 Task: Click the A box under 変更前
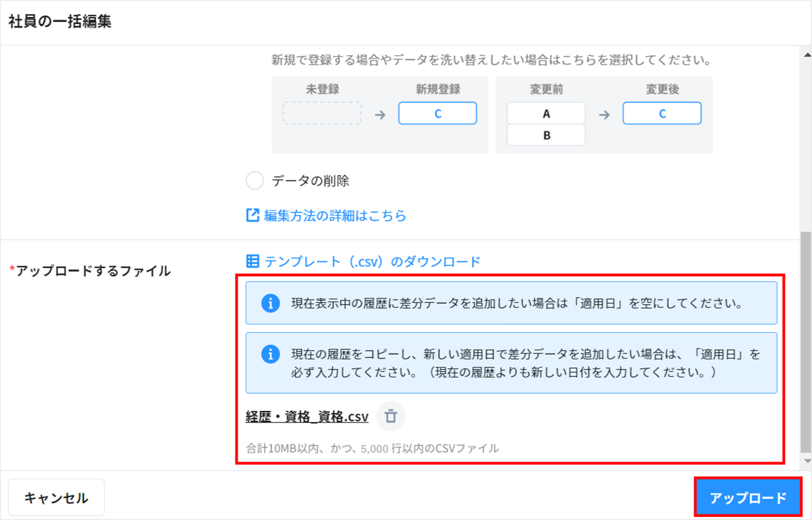546,113
